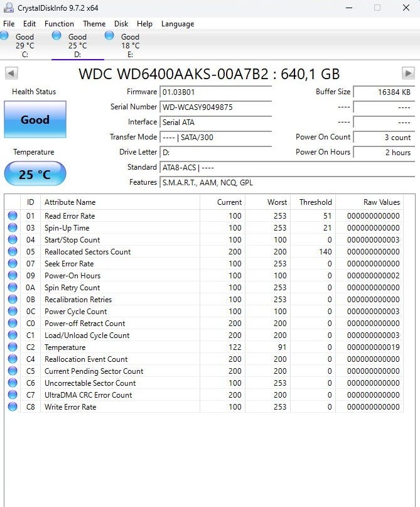Viewport: 420px width, 507px height.
Task: Click status orb for Power Cycle Count
Action: (x=13, y=311)
